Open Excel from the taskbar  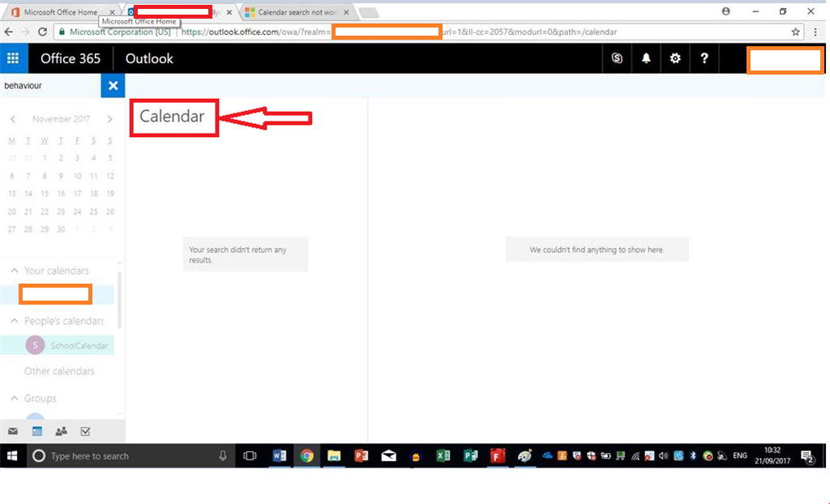(443, 456)
